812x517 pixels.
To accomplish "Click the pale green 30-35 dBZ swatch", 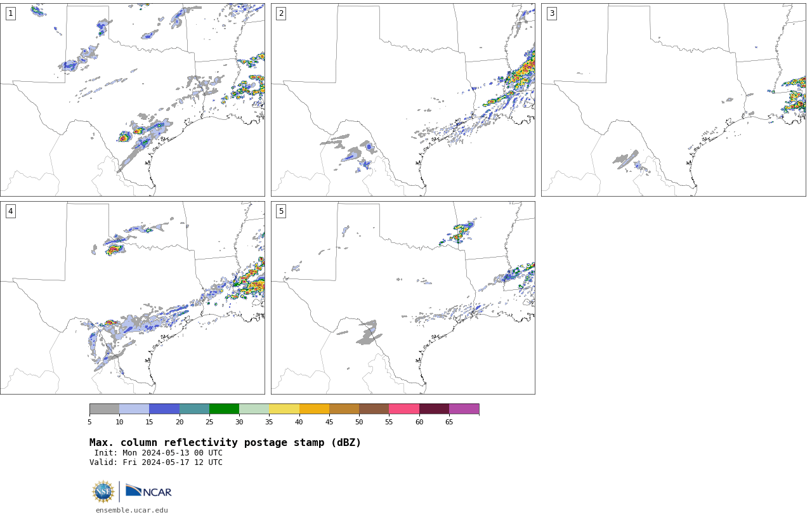I will (x=254, y=409).
